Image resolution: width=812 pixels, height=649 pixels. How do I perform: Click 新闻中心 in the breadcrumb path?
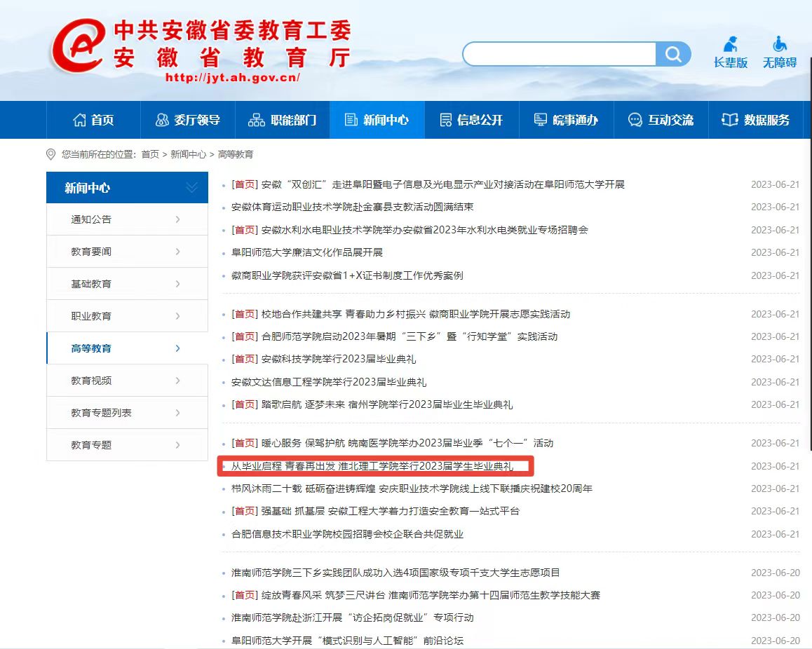coord(188,154)
